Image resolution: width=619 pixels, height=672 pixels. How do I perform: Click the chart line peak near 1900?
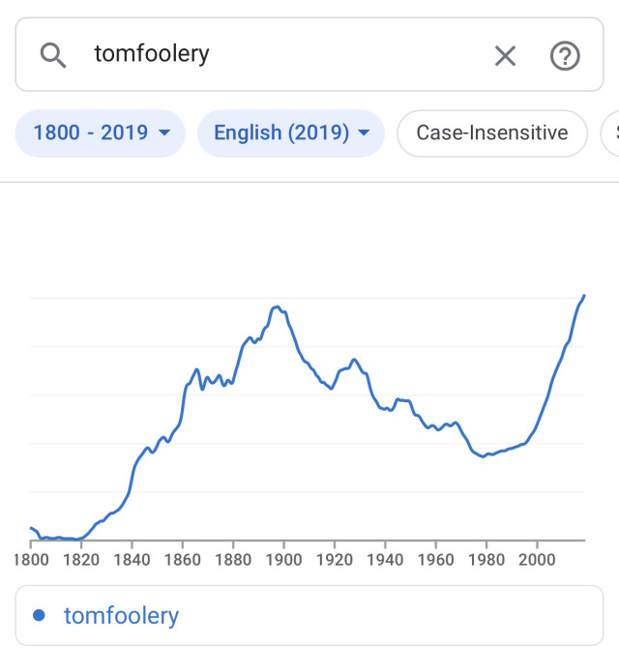[x=277, y=307]
